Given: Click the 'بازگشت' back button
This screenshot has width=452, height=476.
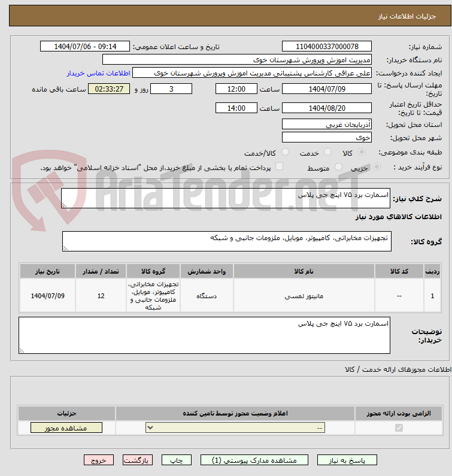Looking at the screenshot, I should [138, 460].
